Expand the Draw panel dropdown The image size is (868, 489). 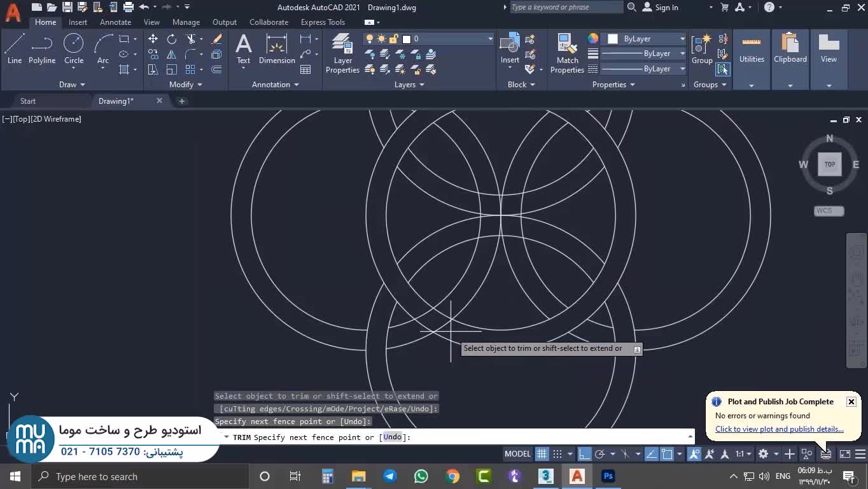tap(72, 85)
